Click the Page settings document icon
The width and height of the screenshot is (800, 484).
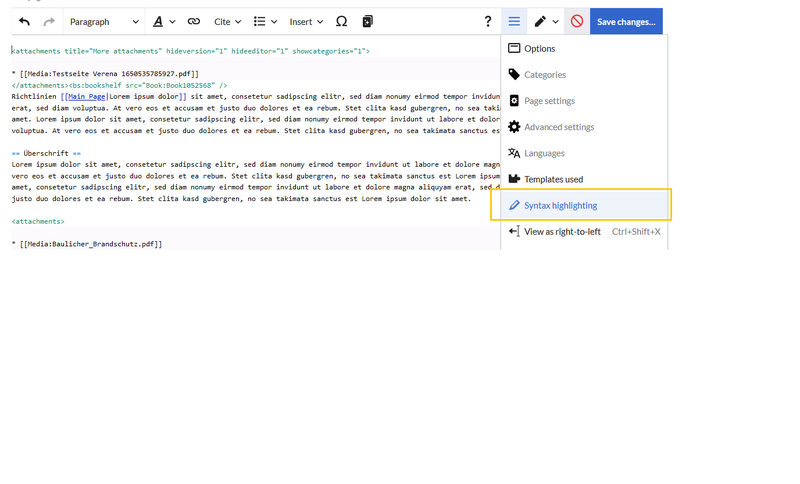(x=514, y=100)
